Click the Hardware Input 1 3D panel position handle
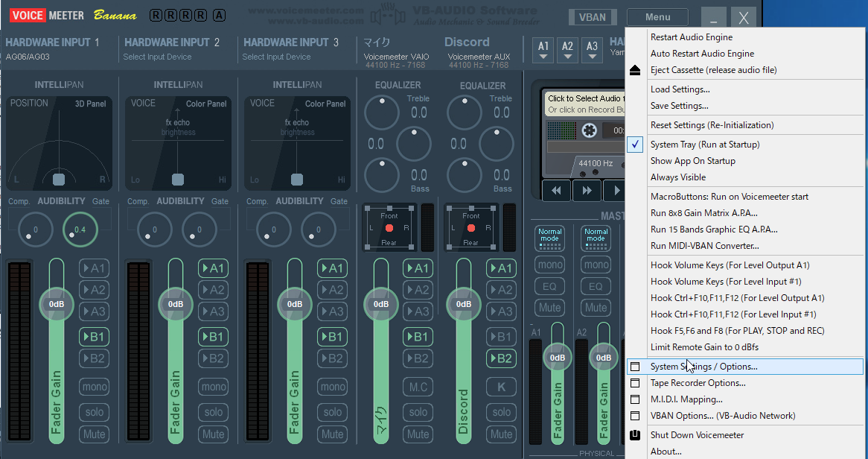Image resolution: width=868 pixels, height=459 pixels. [x=59, y=179]
